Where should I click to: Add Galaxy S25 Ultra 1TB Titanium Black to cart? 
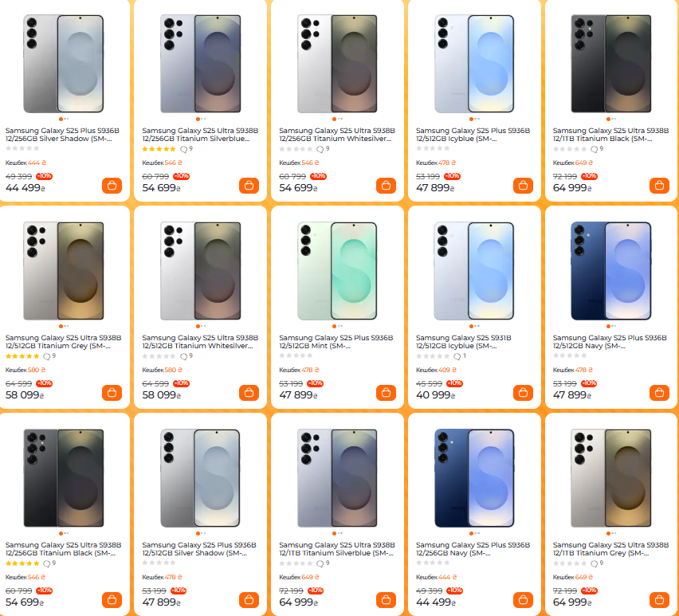tap(659, 185)
